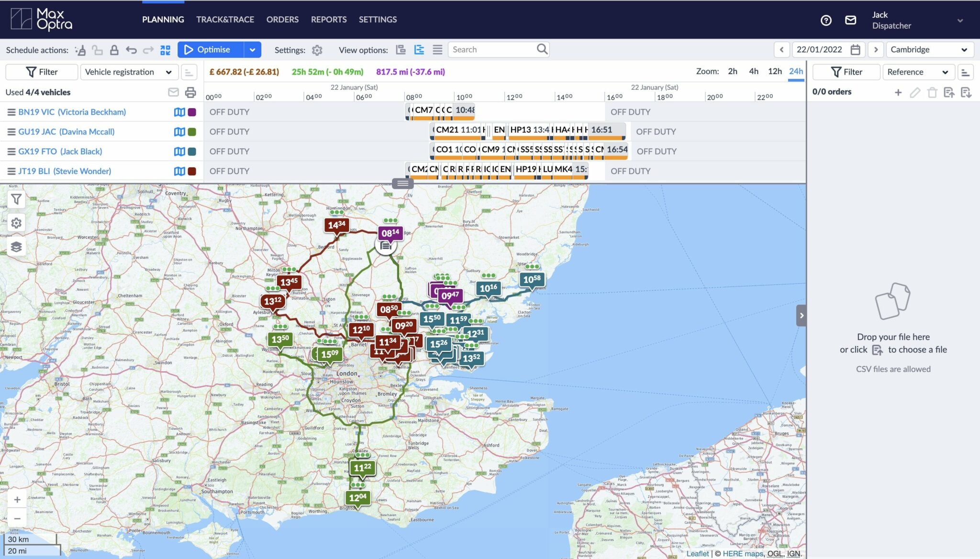
Task: Switch timeline zoom to 12h
Action: click(774, 71)
